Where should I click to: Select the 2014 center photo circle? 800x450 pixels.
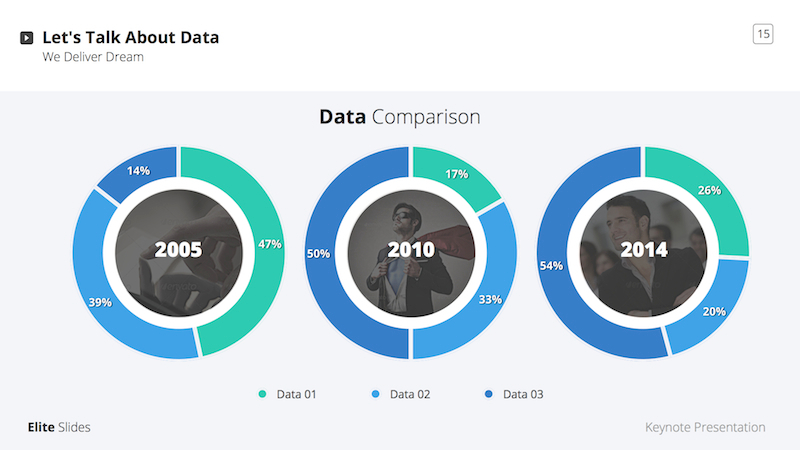643,250
